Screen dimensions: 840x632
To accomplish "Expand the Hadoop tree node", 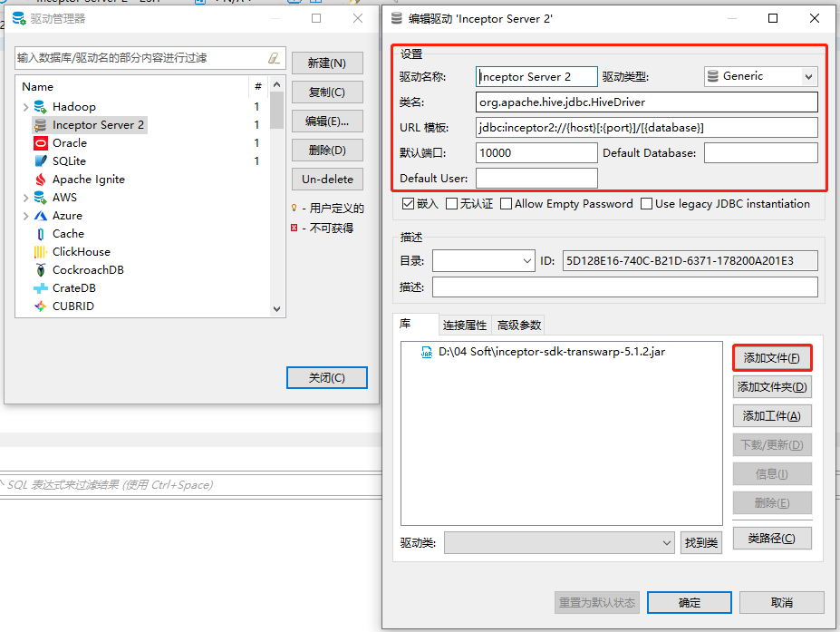I will click(x=25, y=107).
